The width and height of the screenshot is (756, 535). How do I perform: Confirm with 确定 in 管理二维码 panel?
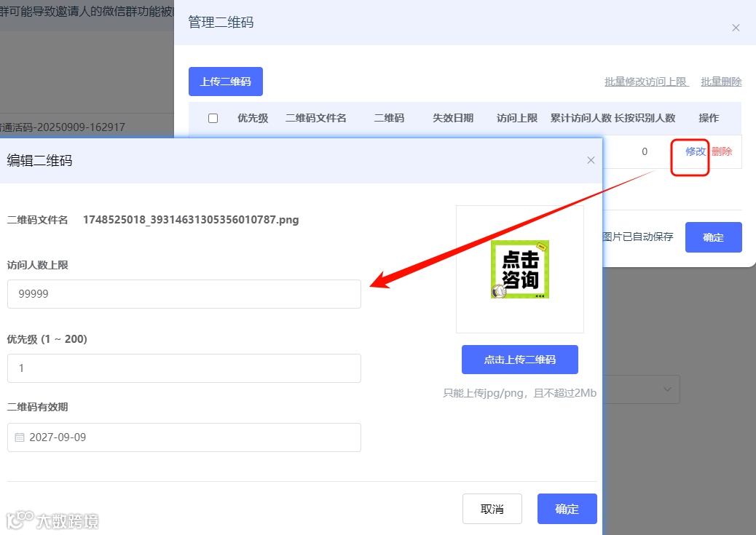coord(714,237)
